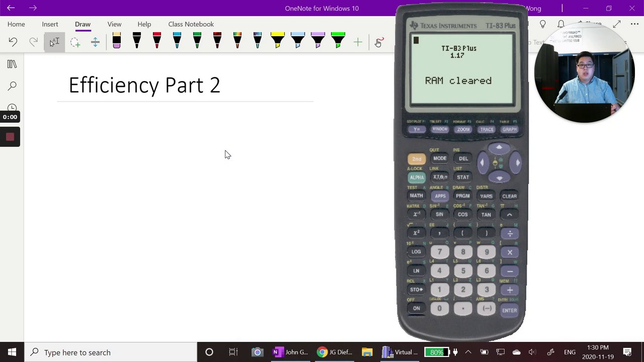Add a new pen with plus icon
Viewport: 644px width, 362px height.
click(x=358, y=42)
